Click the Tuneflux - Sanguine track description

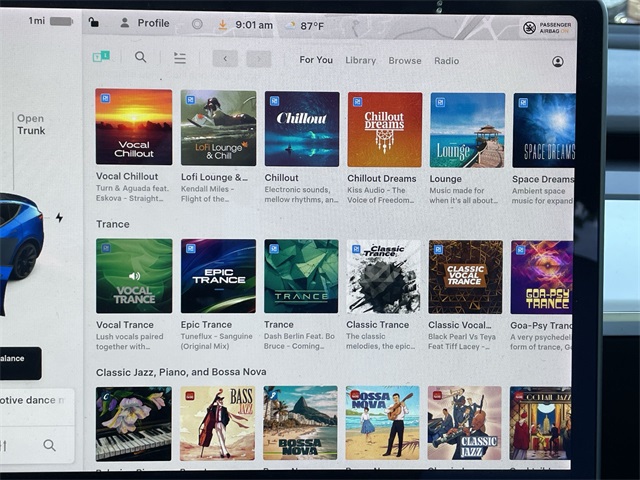[217, 341]
